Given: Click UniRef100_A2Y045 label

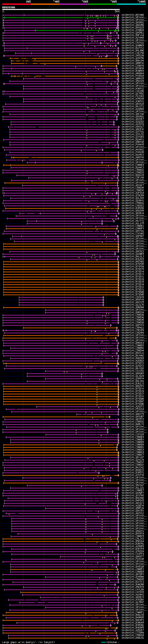Looking at the screenshot, I should click(x=133, y=38).
